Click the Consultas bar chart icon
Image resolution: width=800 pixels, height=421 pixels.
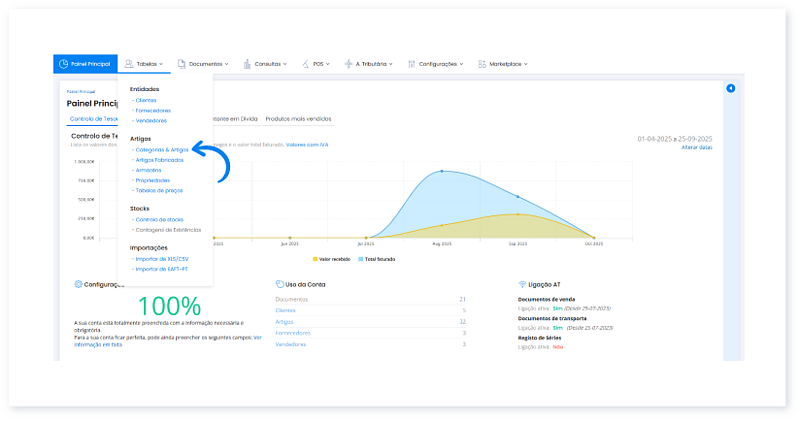tap(246, 64)
